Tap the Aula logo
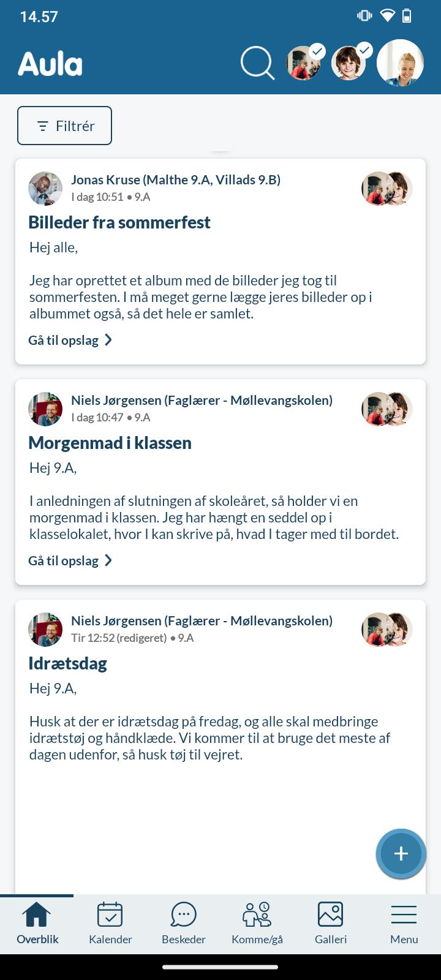 point(50,64)
